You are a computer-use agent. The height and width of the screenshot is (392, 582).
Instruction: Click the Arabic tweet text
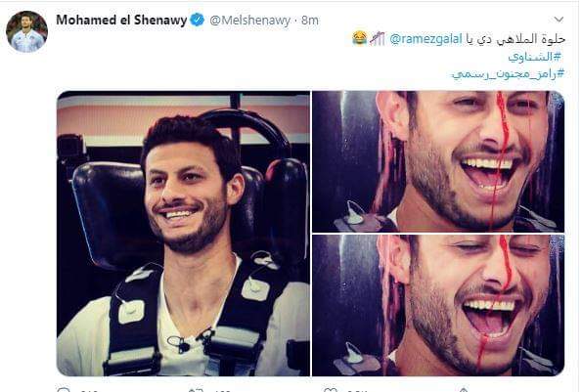point(515,39)
